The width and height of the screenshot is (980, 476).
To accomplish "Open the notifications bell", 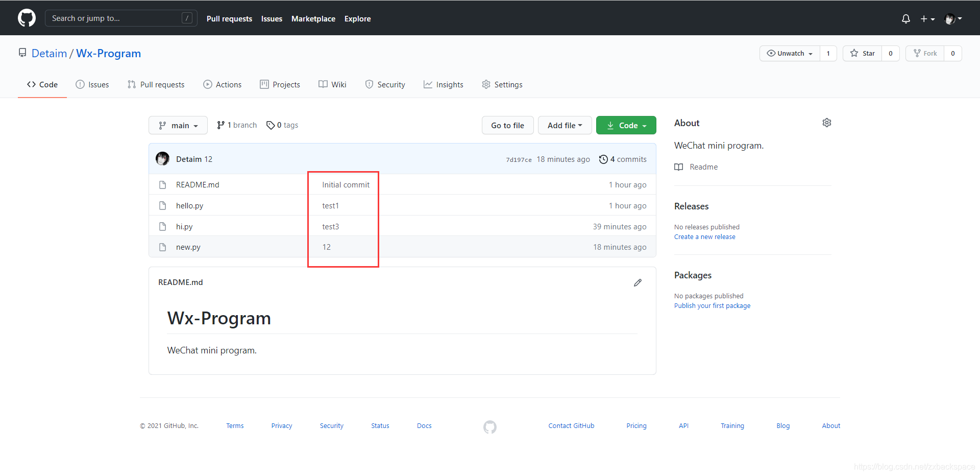I will pyautogui.click(x=906, y=19).
